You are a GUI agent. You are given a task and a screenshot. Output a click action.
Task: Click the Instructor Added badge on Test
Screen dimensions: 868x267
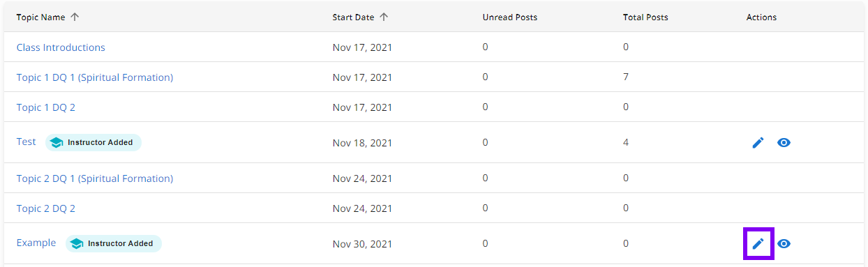point(93,142)
